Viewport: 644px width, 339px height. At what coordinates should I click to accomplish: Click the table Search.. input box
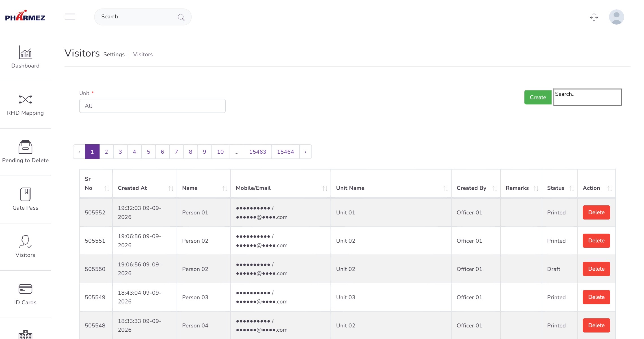[x=587, y=97]
